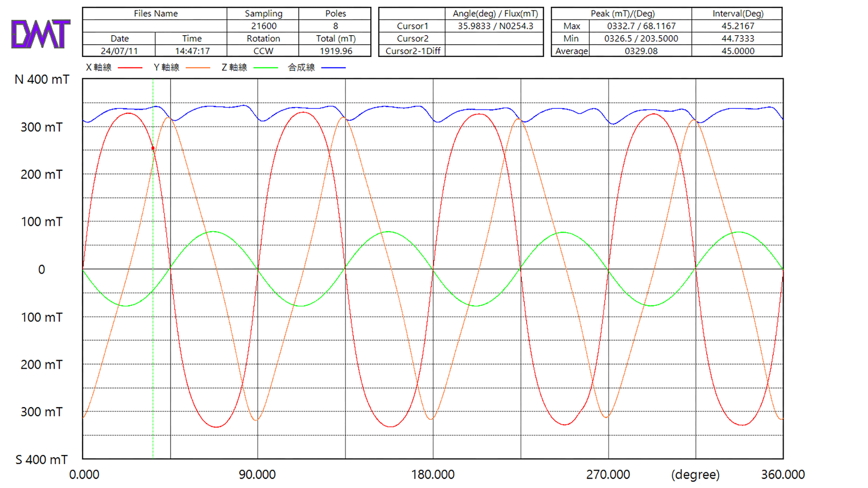Click the empty Cursor2 value cell
This screenshot has width=868, height=488.
(x=494, y=39)
